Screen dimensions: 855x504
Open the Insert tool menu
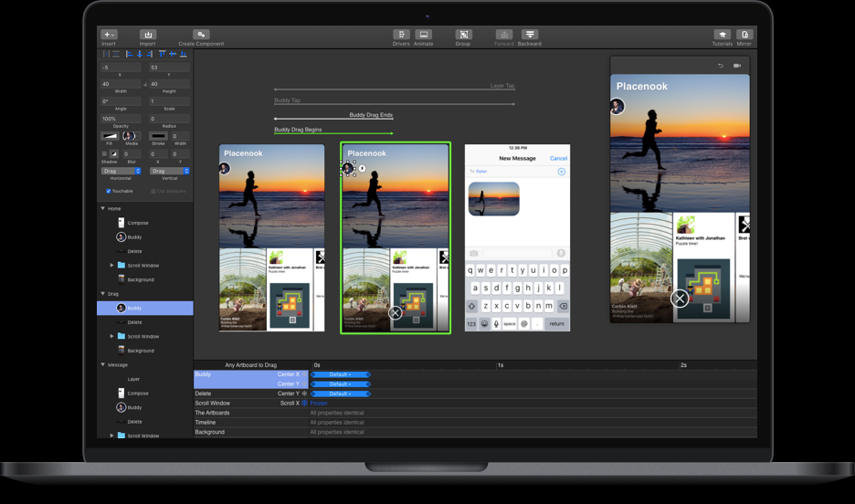tap(109, 35)
